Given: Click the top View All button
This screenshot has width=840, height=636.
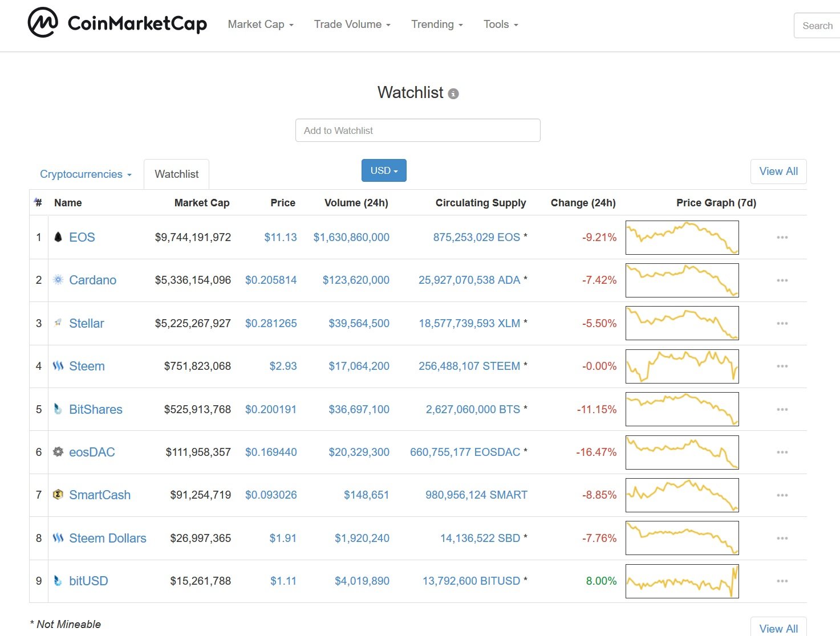Looking at the screenshot, I should pos(778,172).
